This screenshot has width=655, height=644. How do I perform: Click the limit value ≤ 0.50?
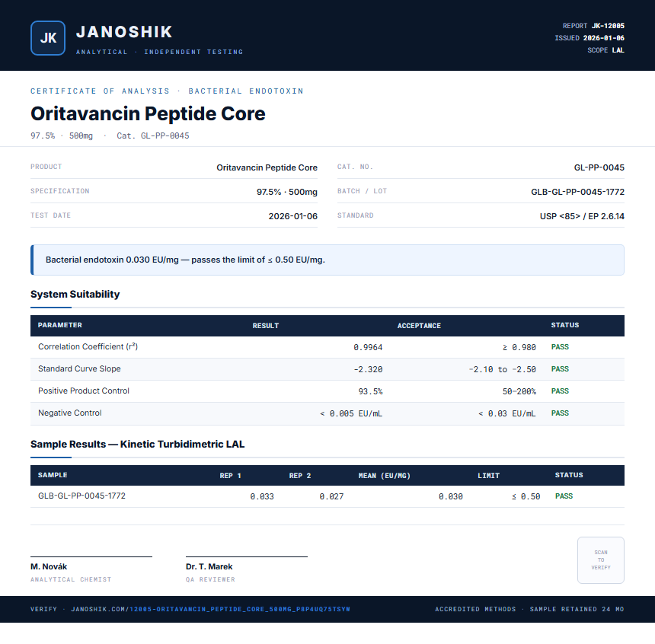(x=526, y=496)
